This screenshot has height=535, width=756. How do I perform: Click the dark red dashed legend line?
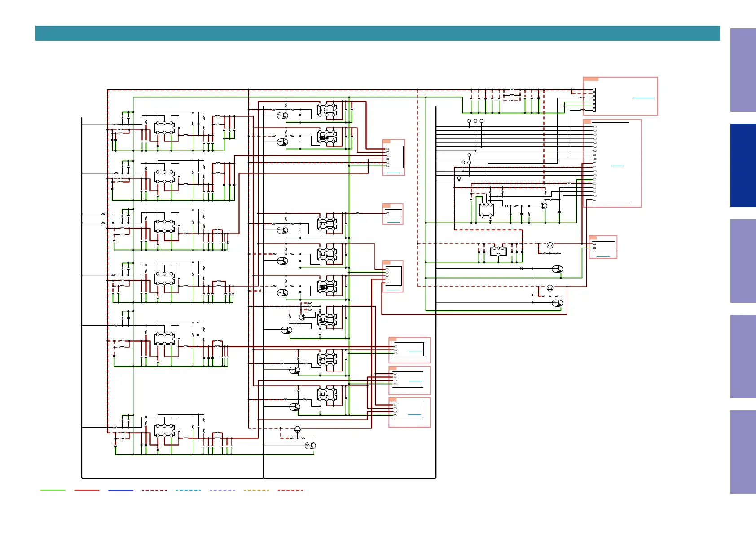pos(154,490)
